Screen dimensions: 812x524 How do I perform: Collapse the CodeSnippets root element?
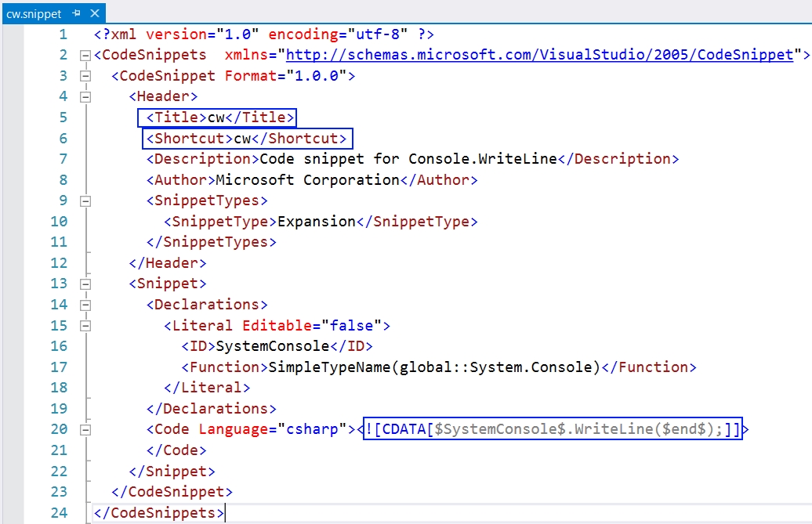coord(85,55)
